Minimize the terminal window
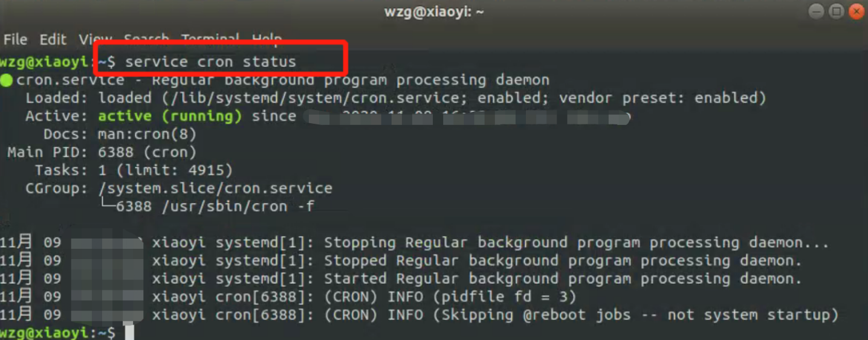 (816, 11)
